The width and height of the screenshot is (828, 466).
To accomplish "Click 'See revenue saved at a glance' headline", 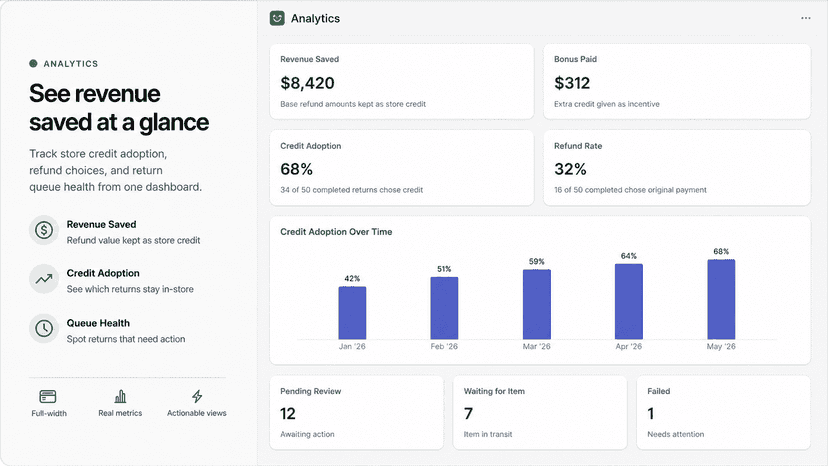I will [119, 108].
